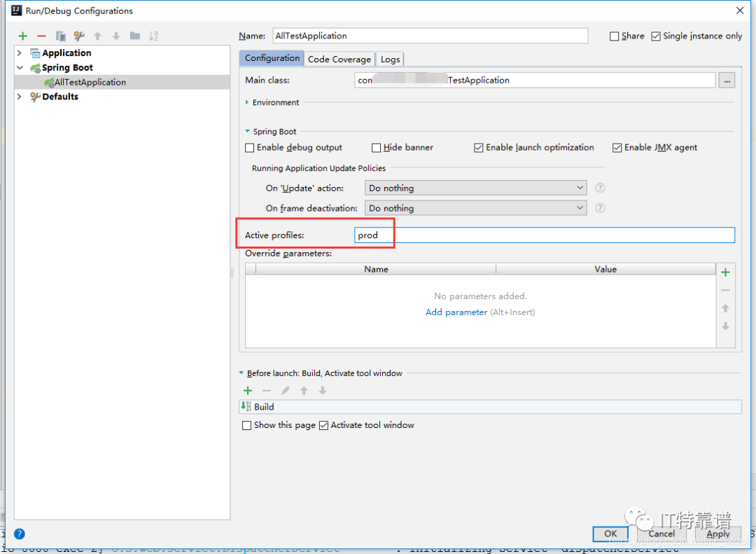Check the Hide banner option
Image resolution: width=756 pixels, height=554 pixels.
pos(376,148)
